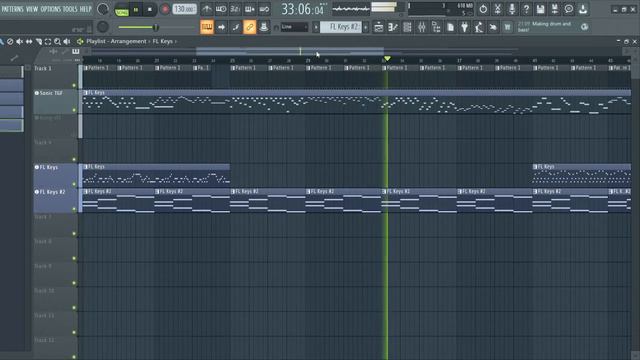Click the green playhead marker on timeline
The image size is (640, 360).
pyautogui.click(x=387, y=60)
